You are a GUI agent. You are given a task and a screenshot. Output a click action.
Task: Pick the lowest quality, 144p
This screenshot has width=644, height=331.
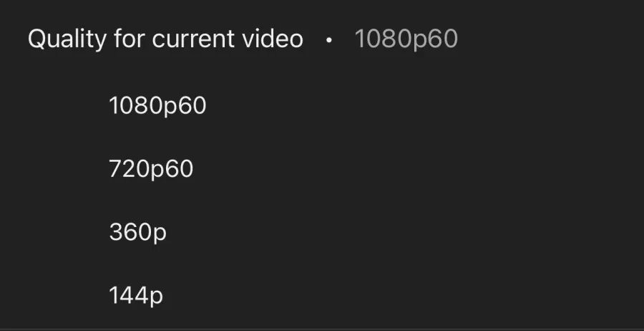click(136, 295)
